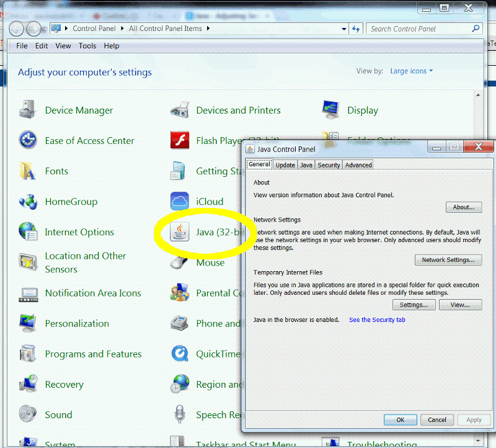Expand the View by Large icons dropdown

411,71
